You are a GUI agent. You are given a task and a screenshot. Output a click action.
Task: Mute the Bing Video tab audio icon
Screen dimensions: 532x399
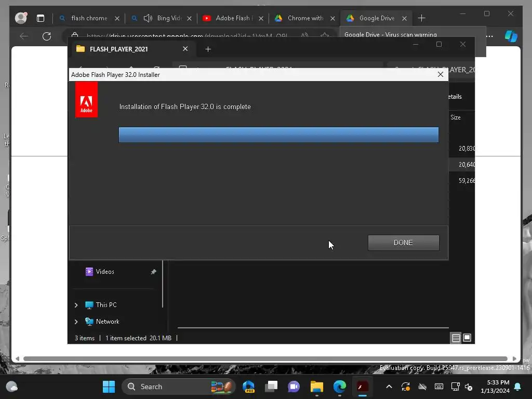click(x=148, y=18)
